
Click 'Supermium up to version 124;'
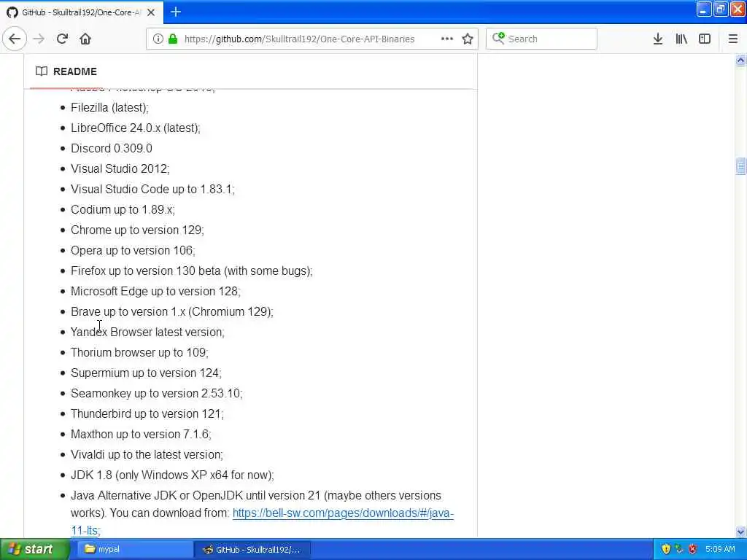coord(146,373)
